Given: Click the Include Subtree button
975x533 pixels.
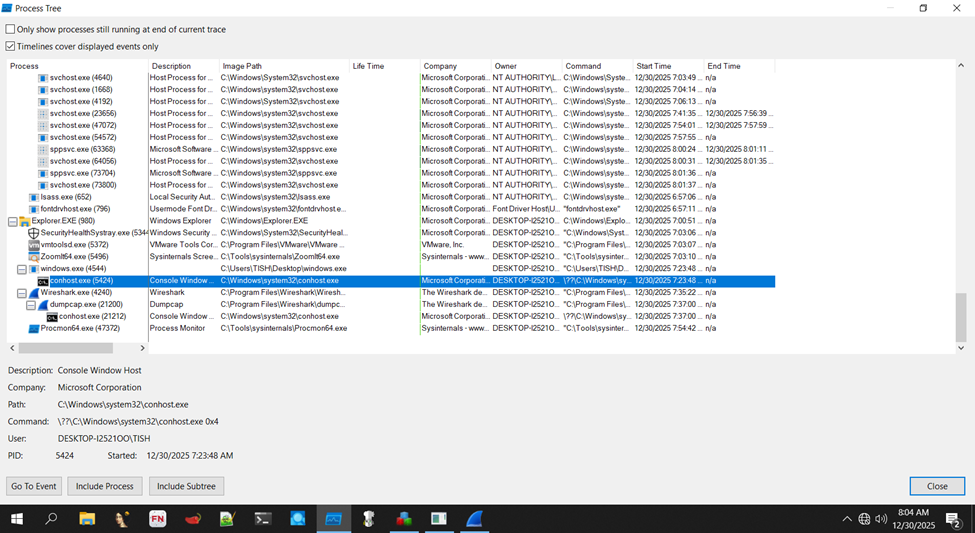Looking at the screenshot, I should [x=186, y=486].
